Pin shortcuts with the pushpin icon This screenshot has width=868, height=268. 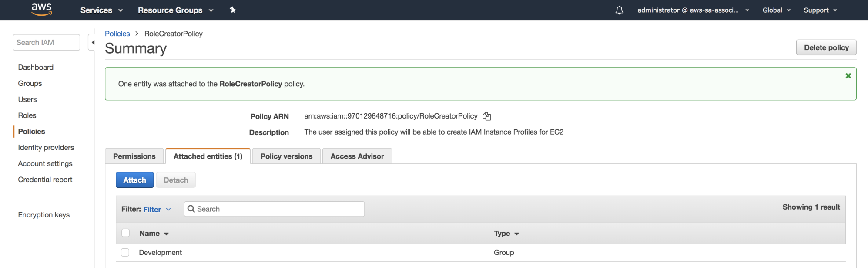[x=233, y=10]
